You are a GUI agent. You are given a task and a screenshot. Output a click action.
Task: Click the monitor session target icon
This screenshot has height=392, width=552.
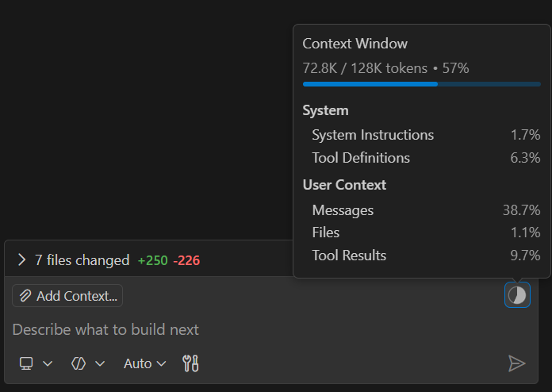click(27, 363)
